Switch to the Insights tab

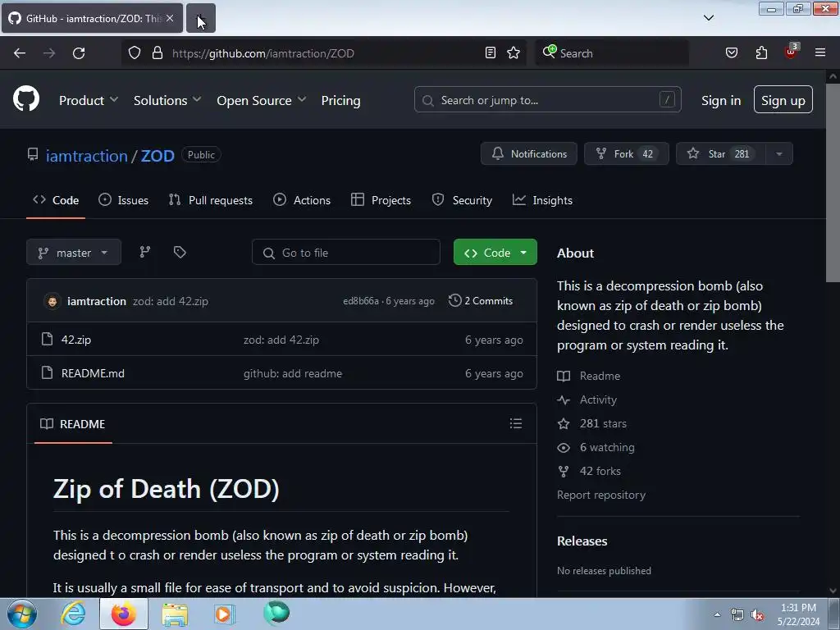click(542, 200)
